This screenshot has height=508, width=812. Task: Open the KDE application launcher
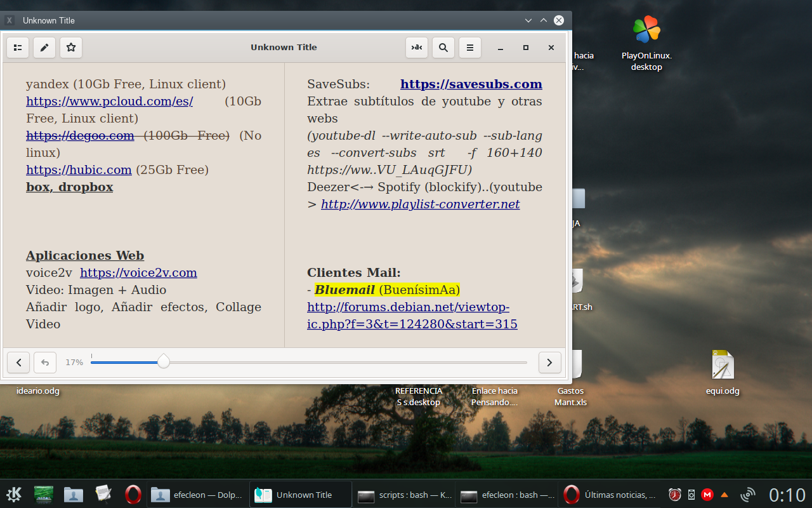pyautogui.click(x=14, y=495)
